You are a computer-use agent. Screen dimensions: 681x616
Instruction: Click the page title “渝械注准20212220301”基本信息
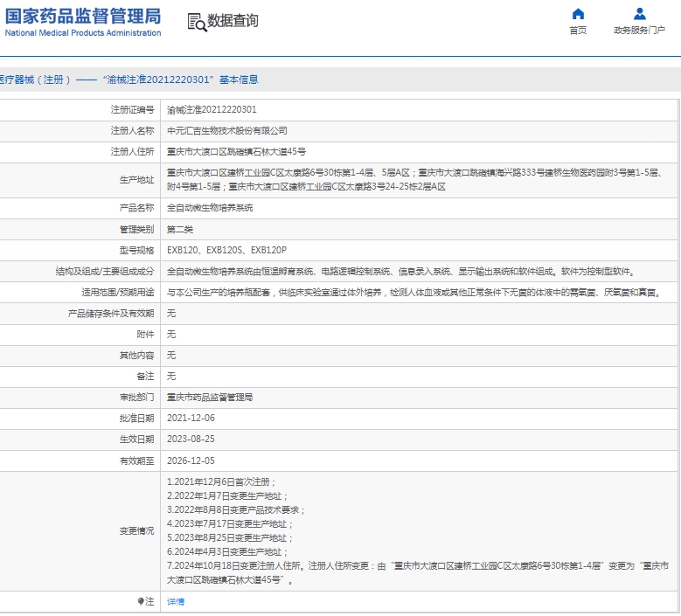click(x=180, y=80)
